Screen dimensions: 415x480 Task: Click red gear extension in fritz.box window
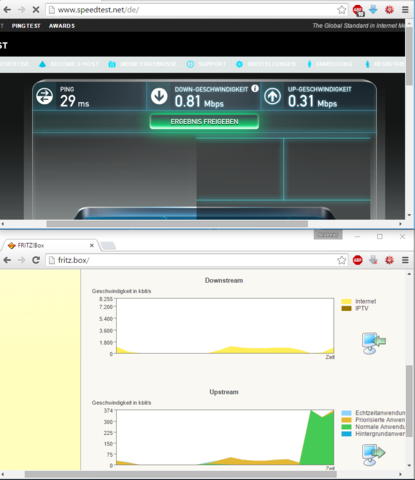coord(389,260)
